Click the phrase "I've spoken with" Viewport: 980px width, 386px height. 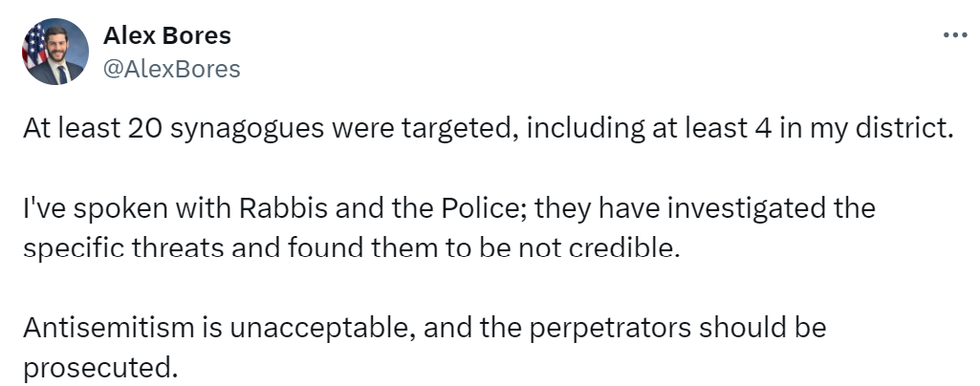99,207
